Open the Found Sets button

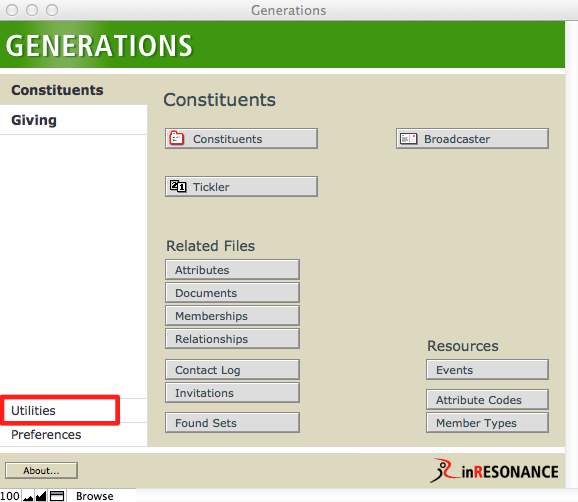[x=232, y=423]
